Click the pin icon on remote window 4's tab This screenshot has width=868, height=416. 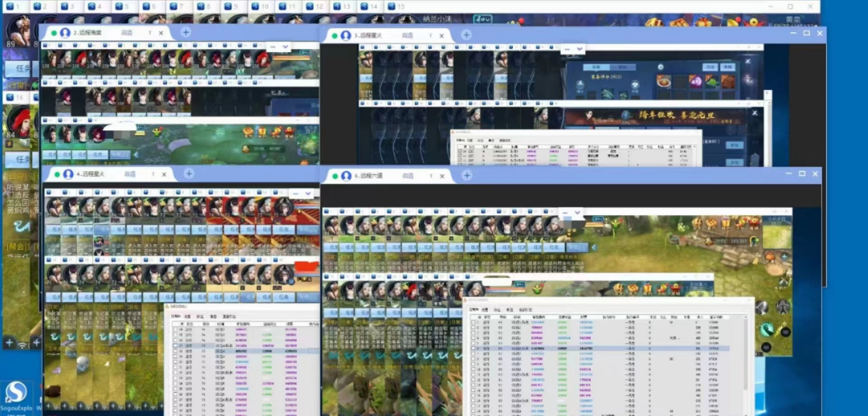tap(152, 174)
